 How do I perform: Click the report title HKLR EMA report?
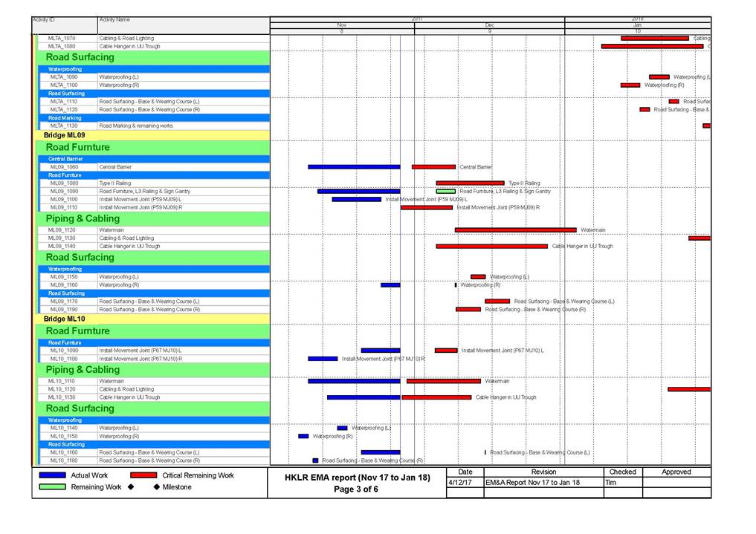point(358,478)
